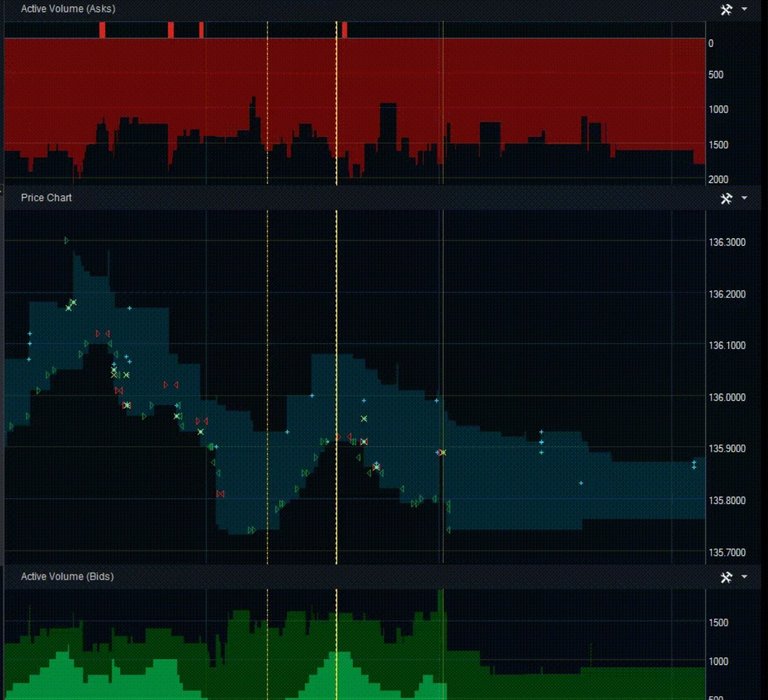Click the 500 label on Asks volume axis

716,75
